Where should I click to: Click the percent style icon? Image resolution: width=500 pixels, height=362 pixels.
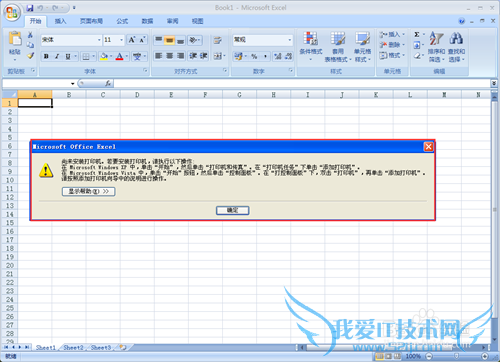coord(254,56)
